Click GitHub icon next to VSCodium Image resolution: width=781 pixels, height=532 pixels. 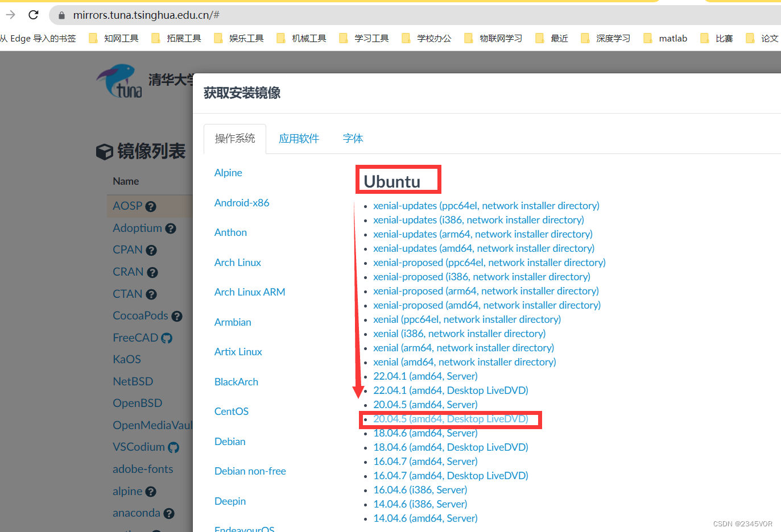click(x=173, y=447)
